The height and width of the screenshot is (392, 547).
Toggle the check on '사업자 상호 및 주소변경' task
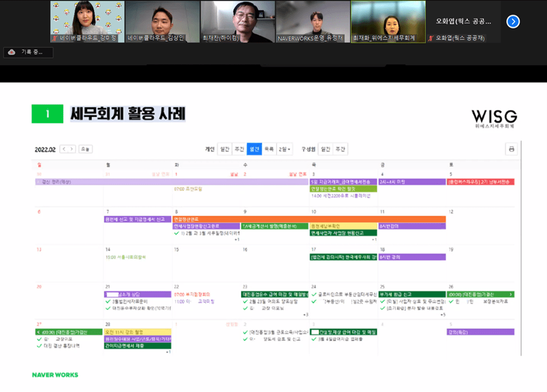coord(383,301)
